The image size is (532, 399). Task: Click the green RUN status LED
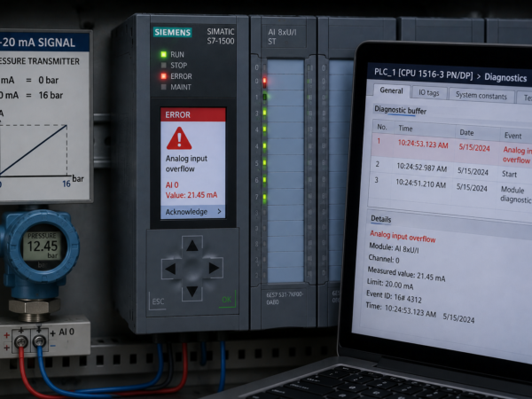point(163,54)
